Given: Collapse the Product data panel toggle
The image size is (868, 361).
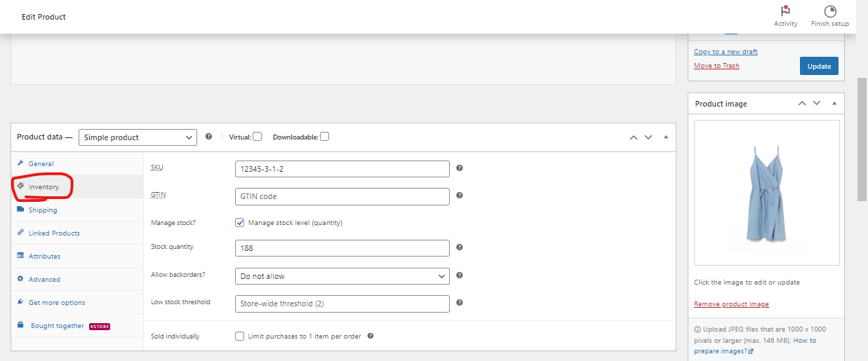Looking at the screenshot, I should (x=666, y=137).
